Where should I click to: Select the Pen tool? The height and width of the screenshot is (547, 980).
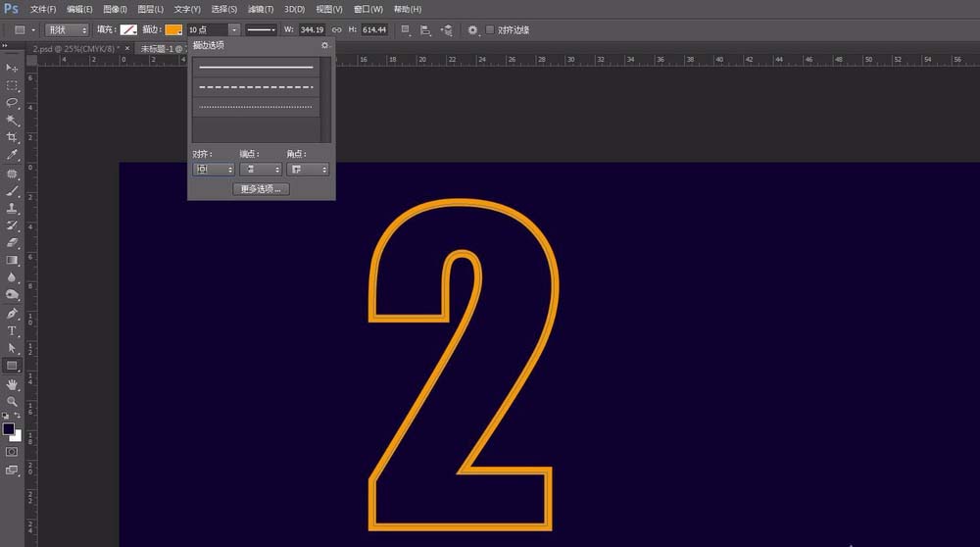pyautogui.click(x=12, y=313)
